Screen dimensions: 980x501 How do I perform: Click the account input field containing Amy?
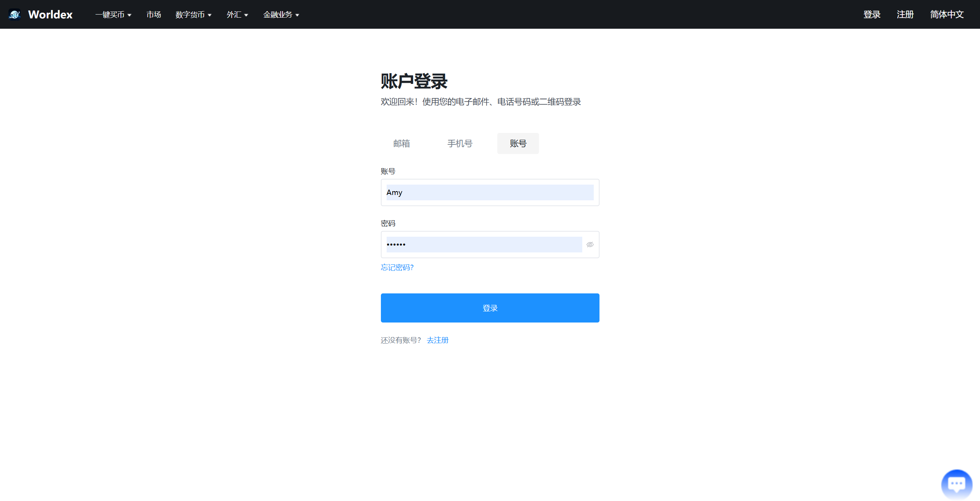click(490, 192)
